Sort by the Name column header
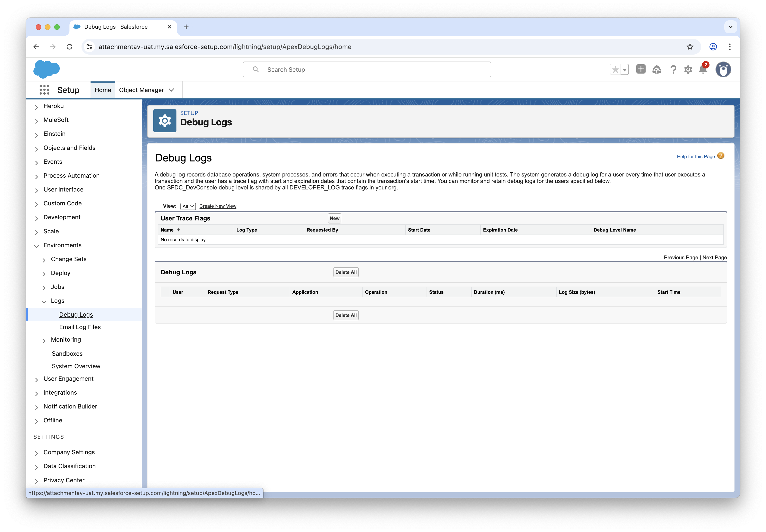Screen dimensions: 766x532 pyautogui.click(x=167, y=230)
